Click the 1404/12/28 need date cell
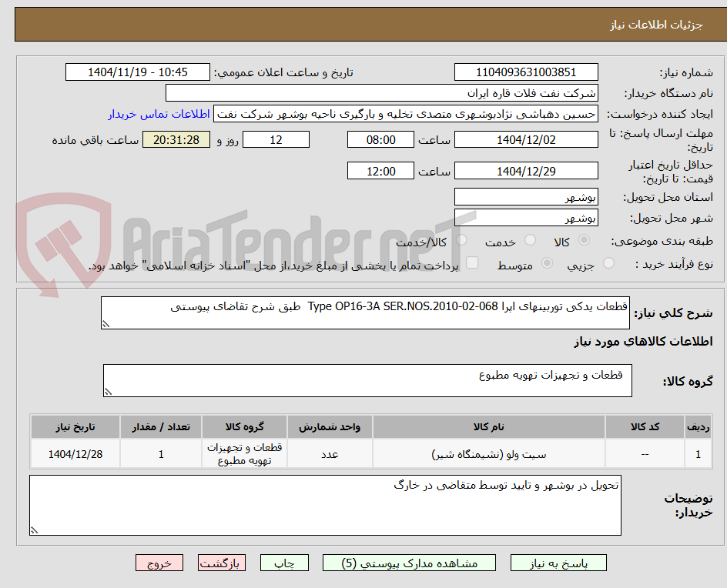Screen dimensions: 727x588 click(75, 454)
